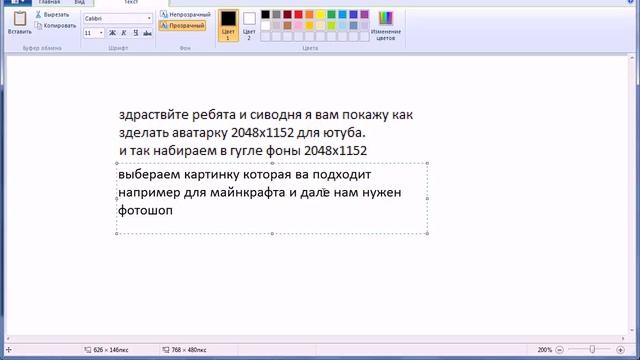Toggle strikethrough abc formatting
The image size is (640, 360).
147,33
